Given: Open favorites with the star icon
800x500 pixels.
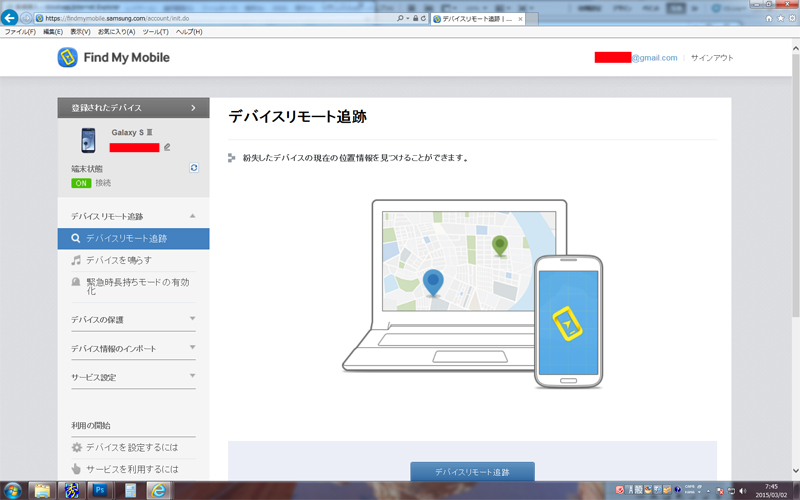Looking at the screenshot, I should [781, 18].
